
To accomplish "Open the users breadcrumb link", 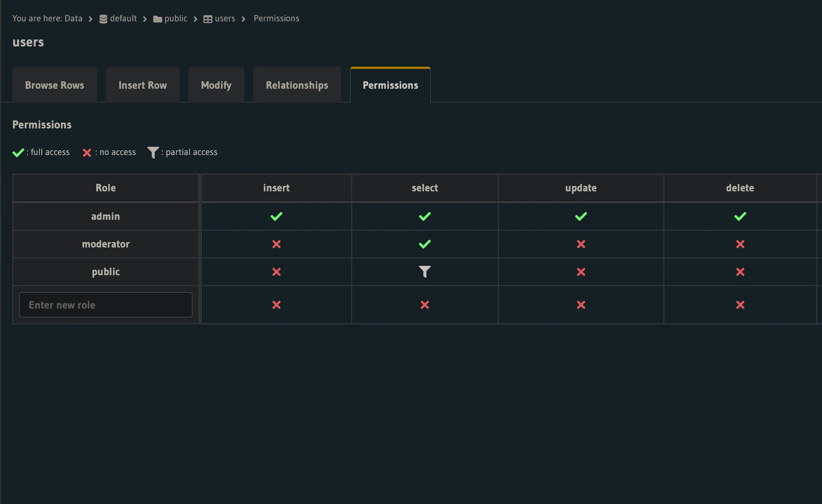I will coord(224,18).
